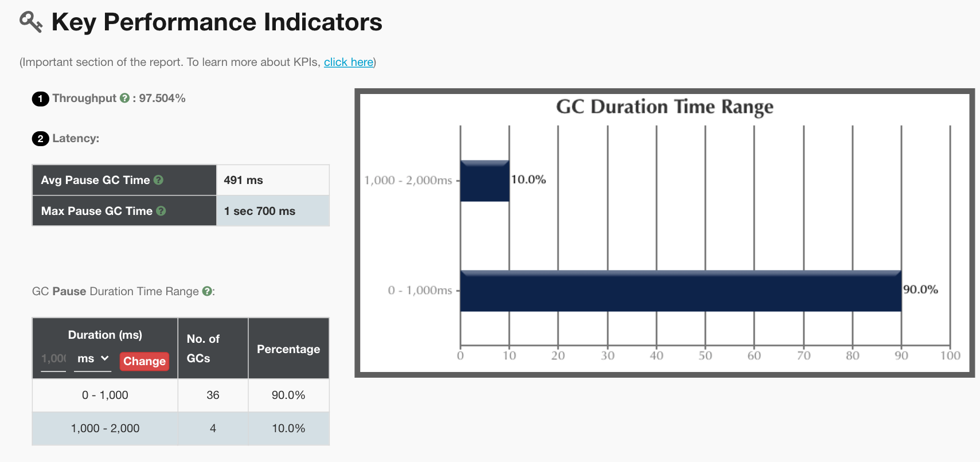This screenshot has width=980, height=462.
Task: Click the number 1 badge next to Throughput
Action: (40, 99)
